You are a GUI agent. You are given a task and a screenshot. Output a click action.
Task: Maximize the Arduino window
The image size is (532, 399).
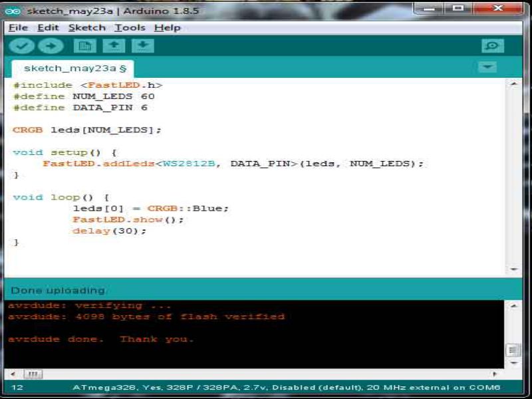click(x=458, y=8)
